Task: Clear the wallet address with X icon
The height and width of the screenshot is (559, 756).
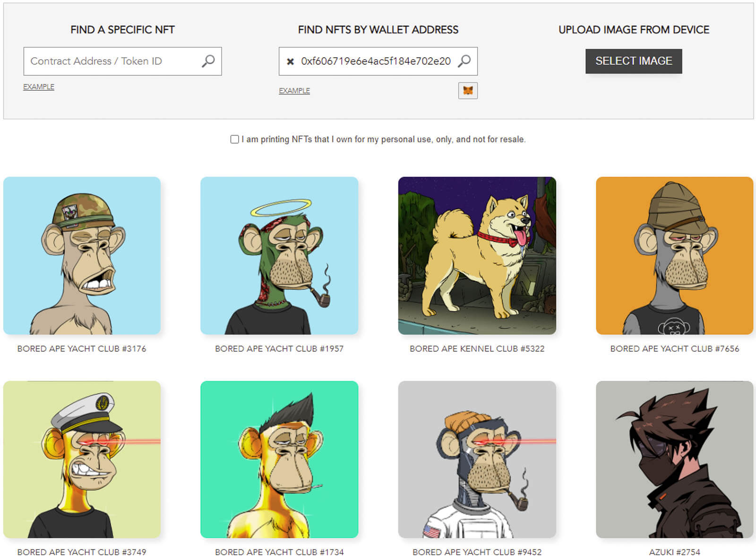Action: click(x=291, y=61)
